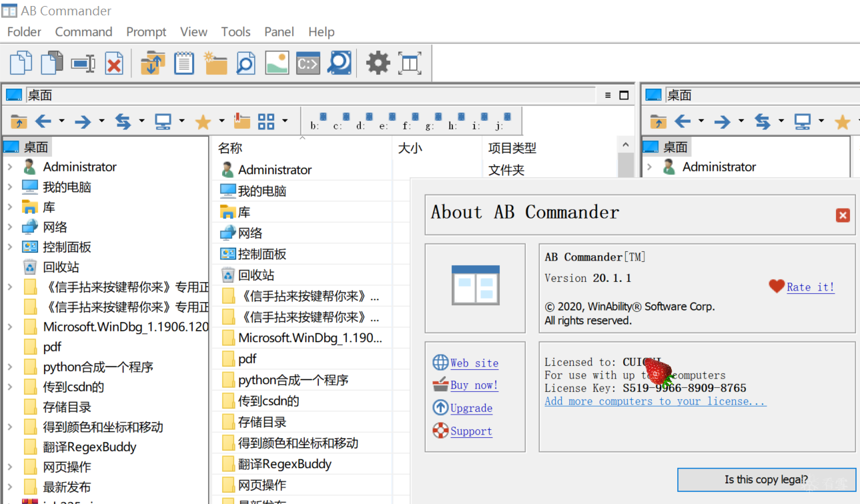Open the Prompt menu
860x504 pixels.
tap(146, 32)
